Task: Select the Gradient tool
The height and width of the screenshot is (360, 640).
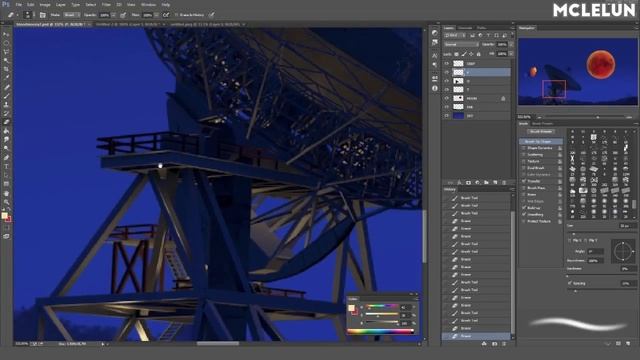Action: pyautogui.click(x=7, y=131)
